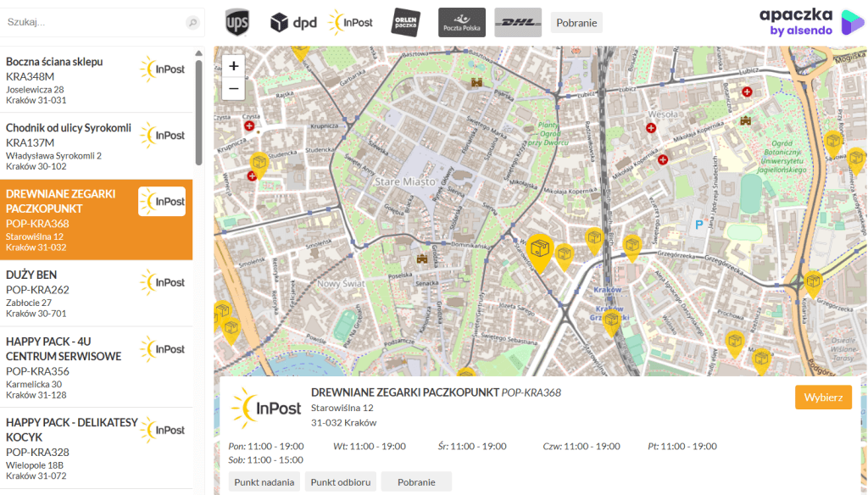The width and height of the screenshot is (868, 495).
Task: Zoom in the map with plus button
Action: (234, 66)
